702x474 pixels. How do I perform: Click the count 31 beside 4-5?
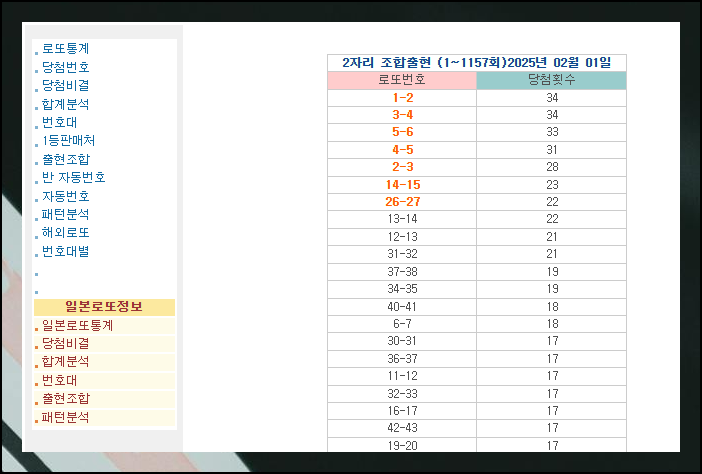click(552, 150)
